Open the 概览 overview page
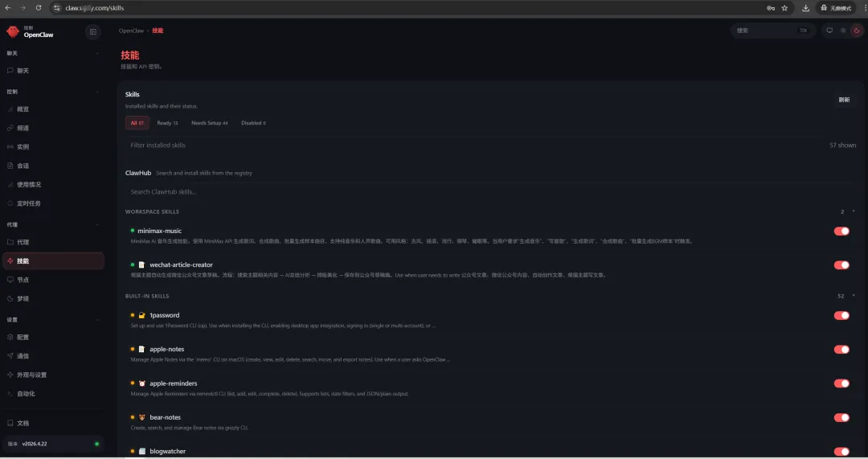This screenshot has width=868, height=459. coord(53,109)
